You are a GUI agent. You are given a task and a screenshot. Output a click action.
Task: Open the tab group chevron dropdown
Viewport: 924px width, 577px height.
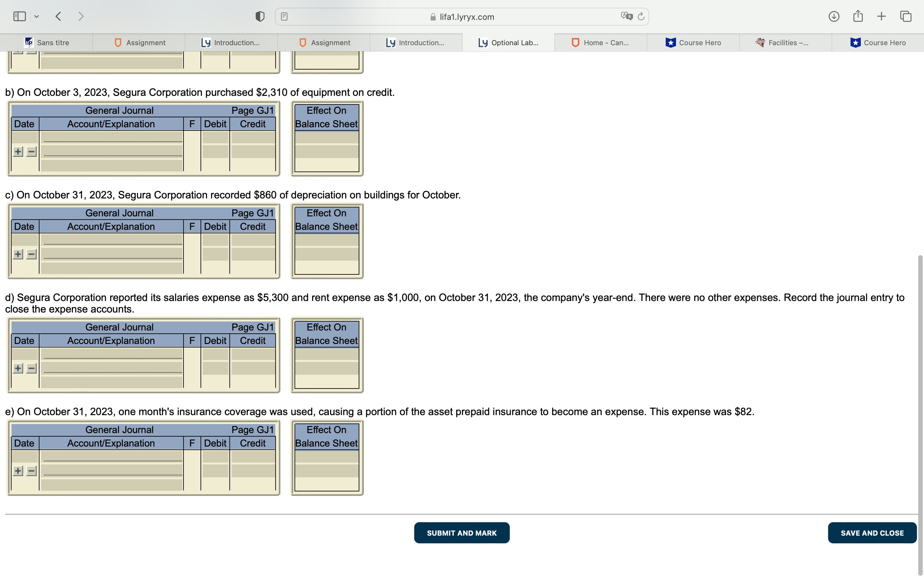pos(37,16)
